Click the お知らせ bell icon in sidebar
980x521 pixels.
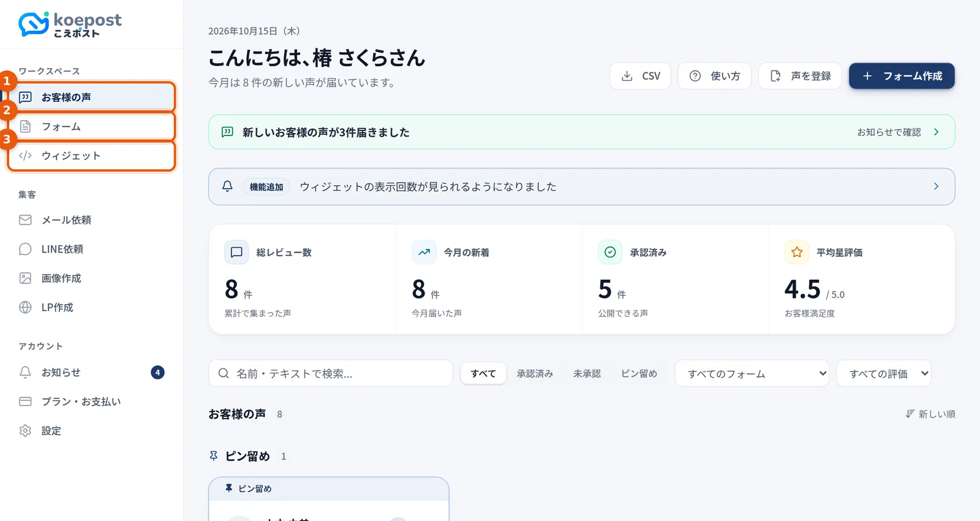(25, 372)
